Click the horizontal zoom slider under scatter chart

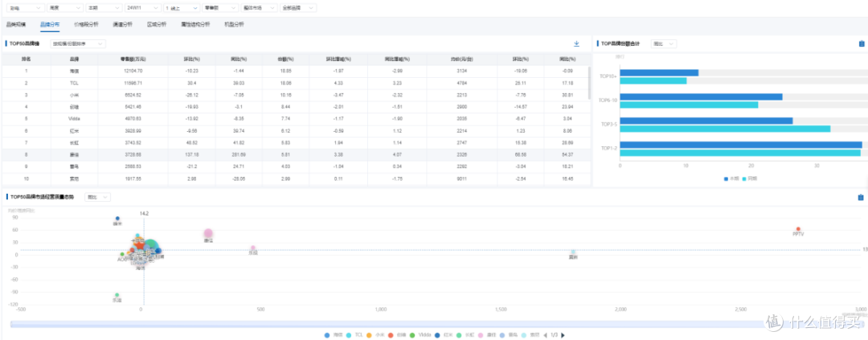pos(436,324)
